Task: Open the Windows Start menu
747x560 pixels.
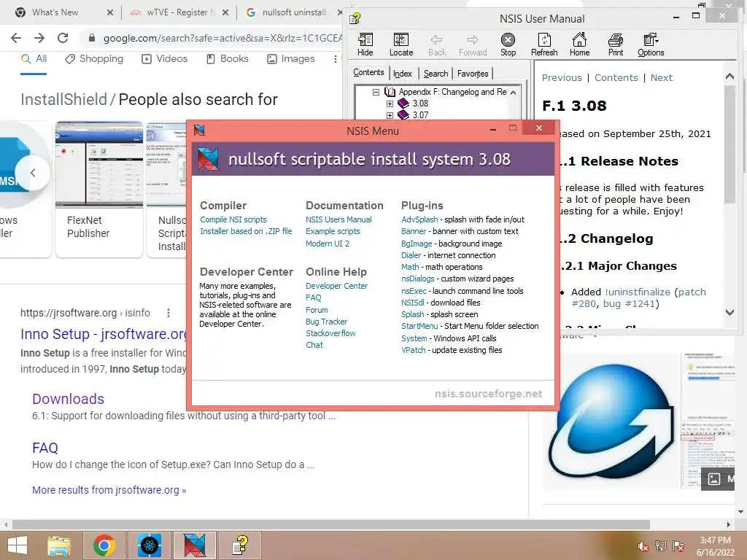Action: [x=18, y=545]
